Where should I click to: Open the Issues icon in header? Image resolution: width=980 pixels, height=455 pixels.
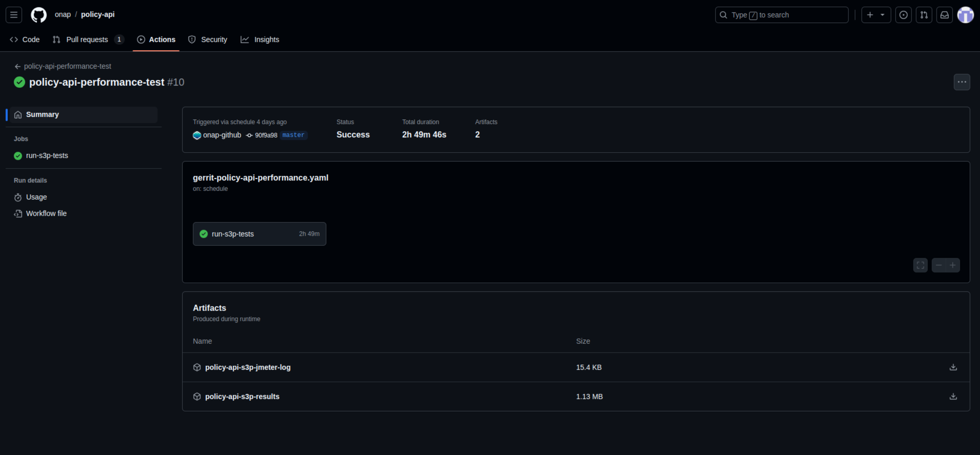point(903,15)
